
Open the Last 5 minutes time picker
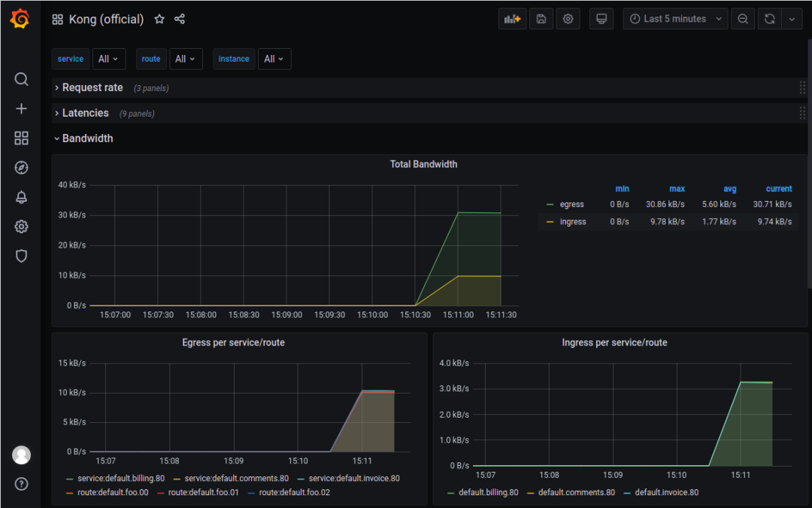click(x=675, y=20)
